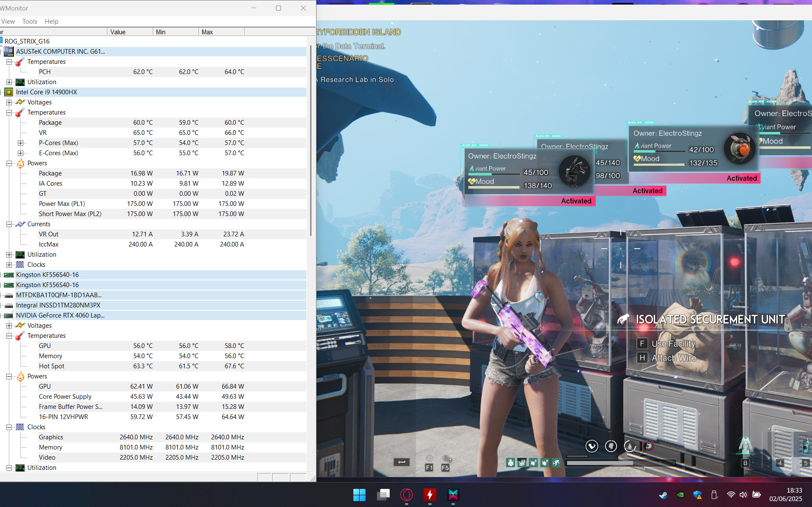Viewport: 812px width, 507px height.
Task: Click the HWMonitor vertical scrollbar
Action: coord(311,140)
